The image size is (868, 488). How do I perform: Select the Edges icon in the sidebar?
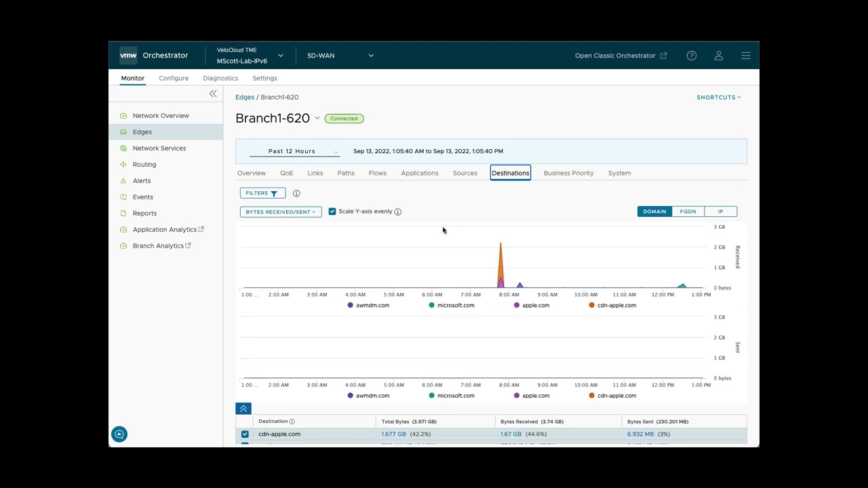[123, 131]
